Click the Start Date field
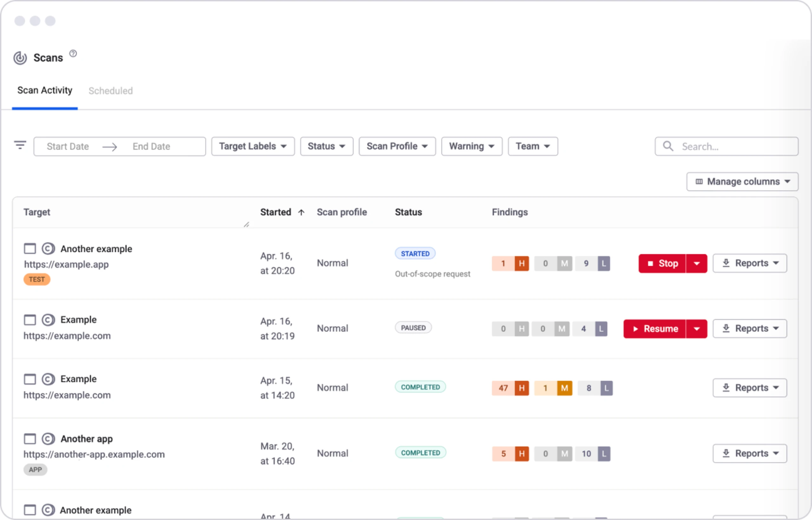812x520 pixels. click(68, 147)
